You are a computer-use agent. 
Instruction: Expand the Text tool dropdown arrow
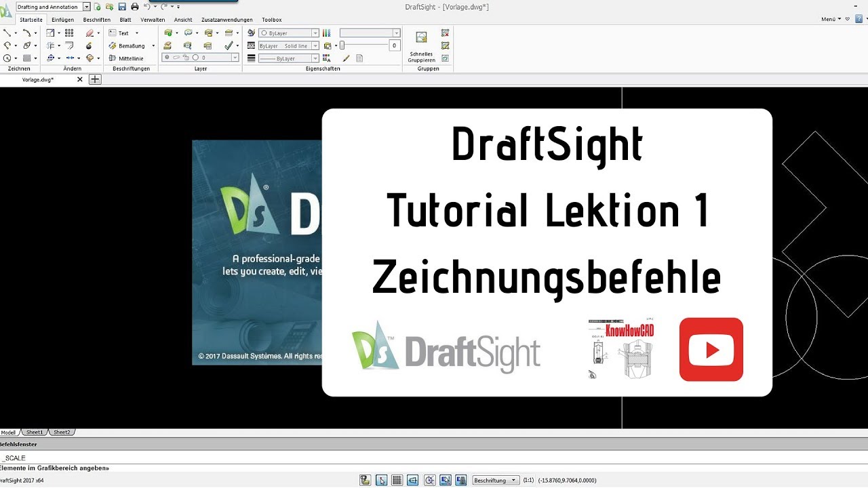coord(137,33)
